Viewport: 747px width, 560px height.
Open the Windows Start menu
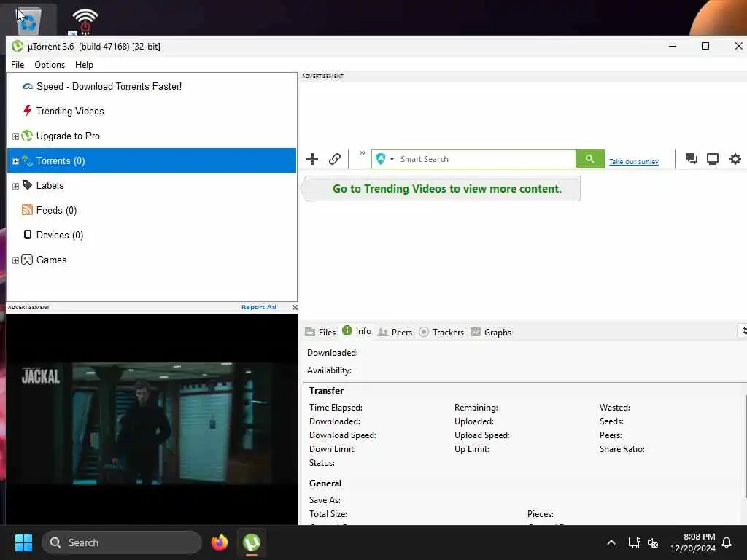(x=23, y=542)
